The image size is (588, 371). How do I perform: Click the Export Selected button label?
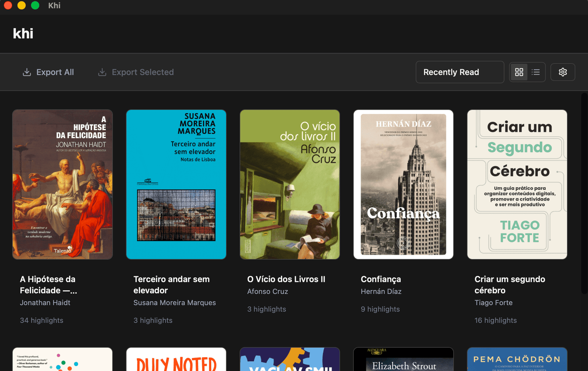143,72
